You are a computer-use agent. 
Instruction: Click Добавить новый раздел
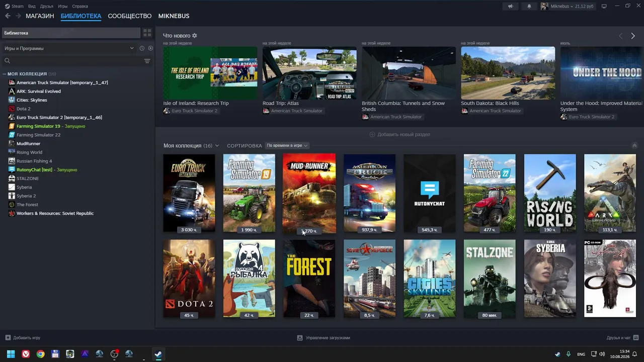(400, 134)
